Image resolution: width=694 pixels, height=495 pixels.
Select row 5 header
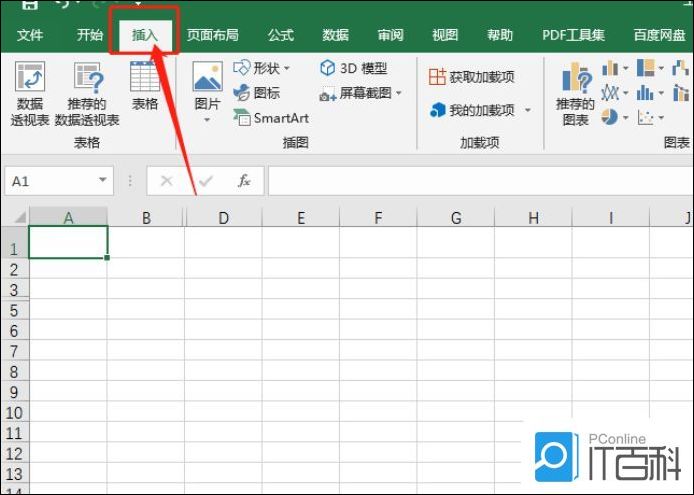[x=14, y=310]
